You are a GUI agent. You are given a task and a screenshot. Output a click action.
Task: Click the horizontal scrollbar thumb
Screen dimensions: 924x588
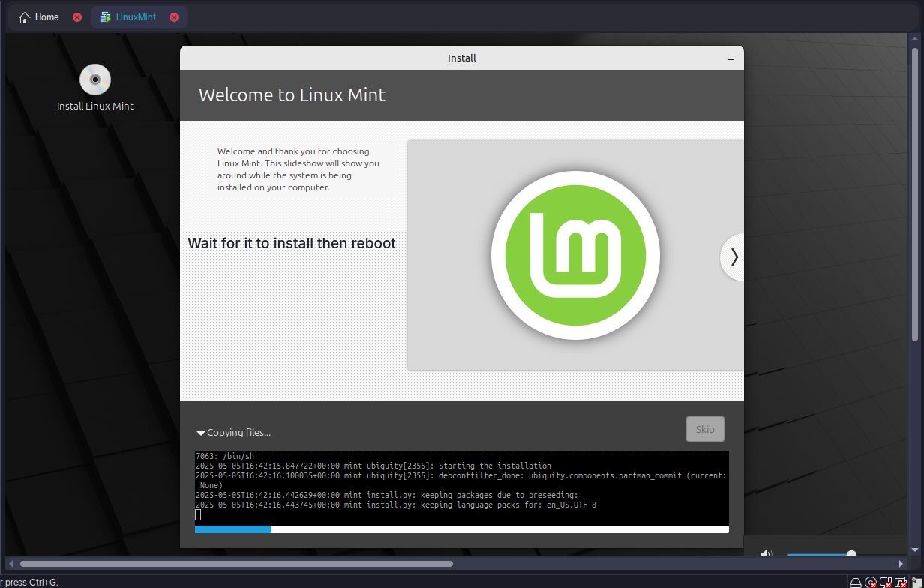[x=236, y=564]
